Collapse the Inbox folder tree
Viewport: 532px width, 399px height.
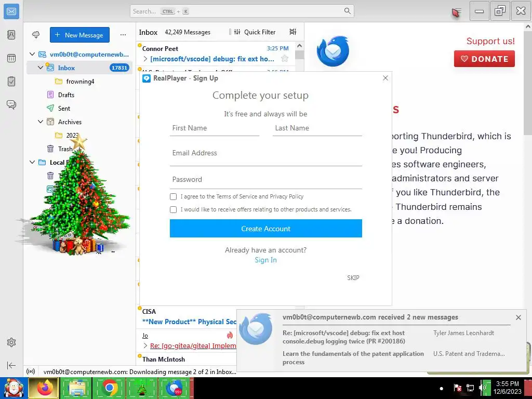point(41,68)
